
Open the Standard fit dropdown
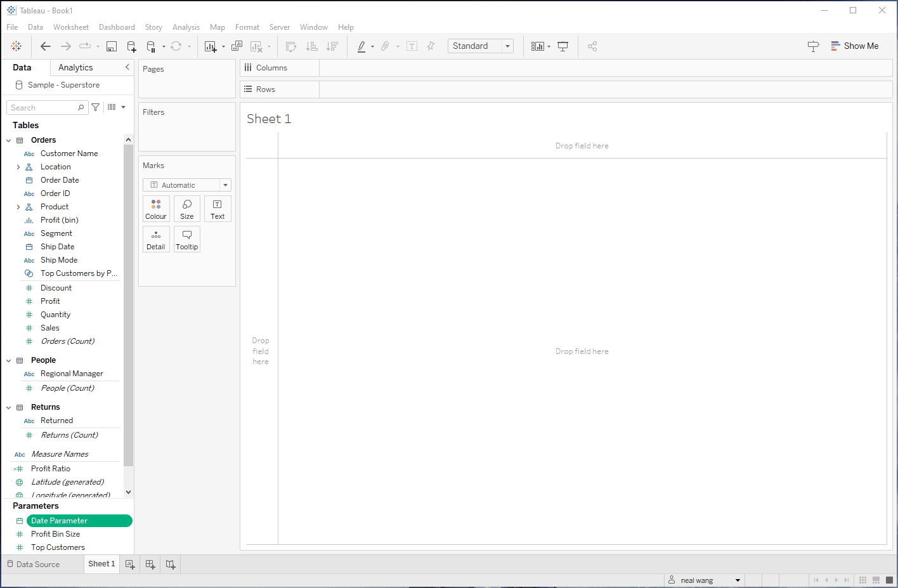480,46
